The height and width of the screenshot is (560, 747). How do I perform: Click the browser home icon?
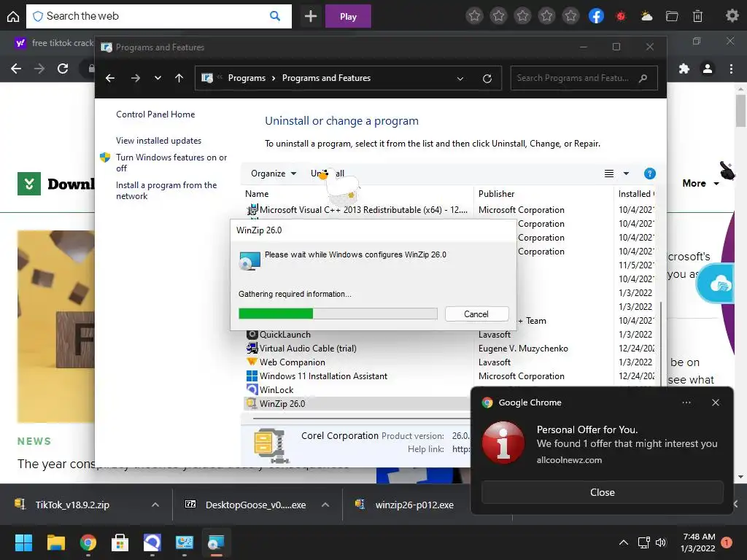click(13, 16)
